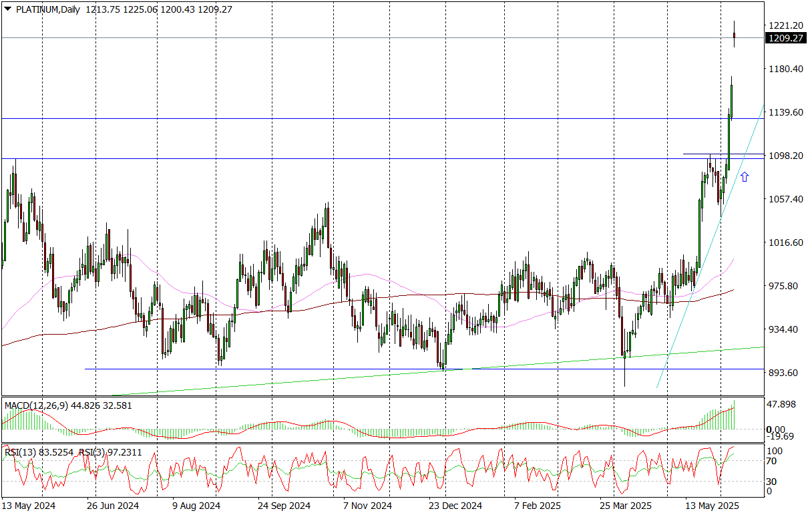
Task: Click the 26 Jun 2024 date label
Action: (x=113, y=506)
